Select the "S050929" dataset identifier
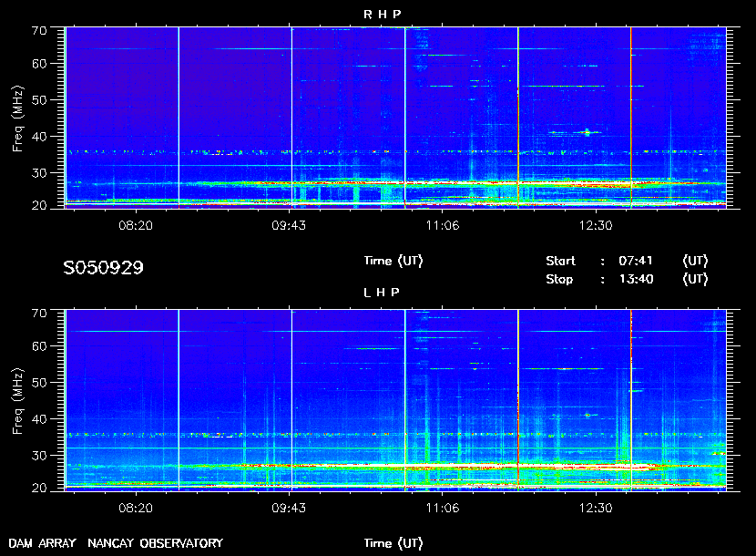Screen dimensions: 756x556 pyautogui.click(x=103, y=268)
